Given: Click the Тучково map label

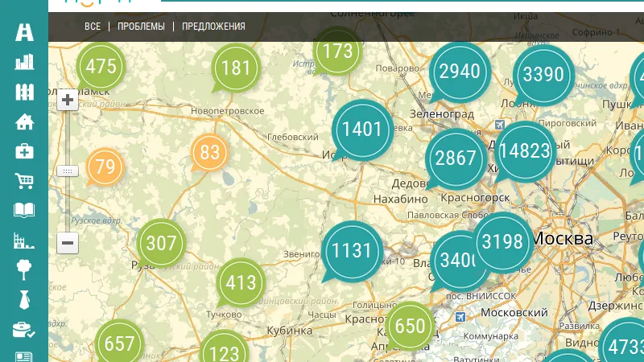Looking at the screenshot, I should coord(224,315).
